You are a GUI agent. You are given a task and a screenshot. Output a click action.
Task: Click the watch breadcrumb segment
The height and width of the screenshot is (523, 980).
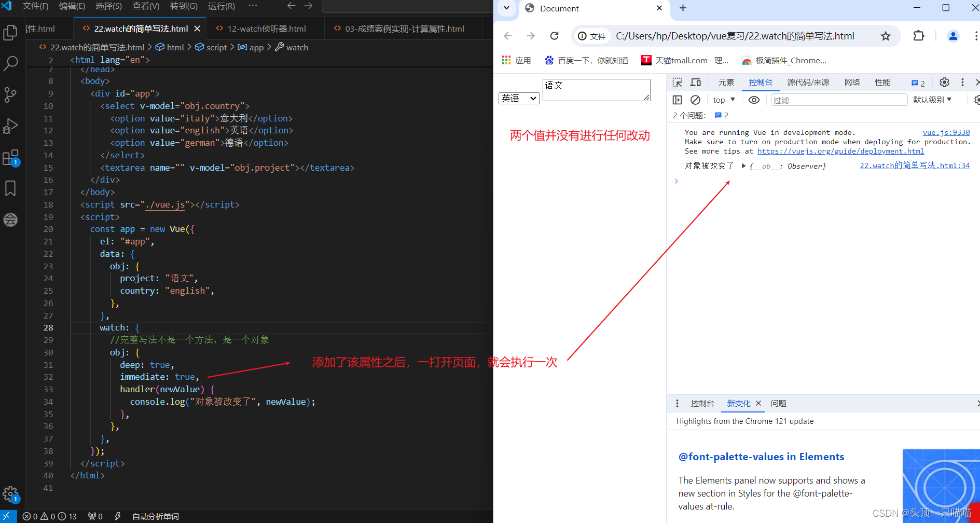tap(292, 47)
